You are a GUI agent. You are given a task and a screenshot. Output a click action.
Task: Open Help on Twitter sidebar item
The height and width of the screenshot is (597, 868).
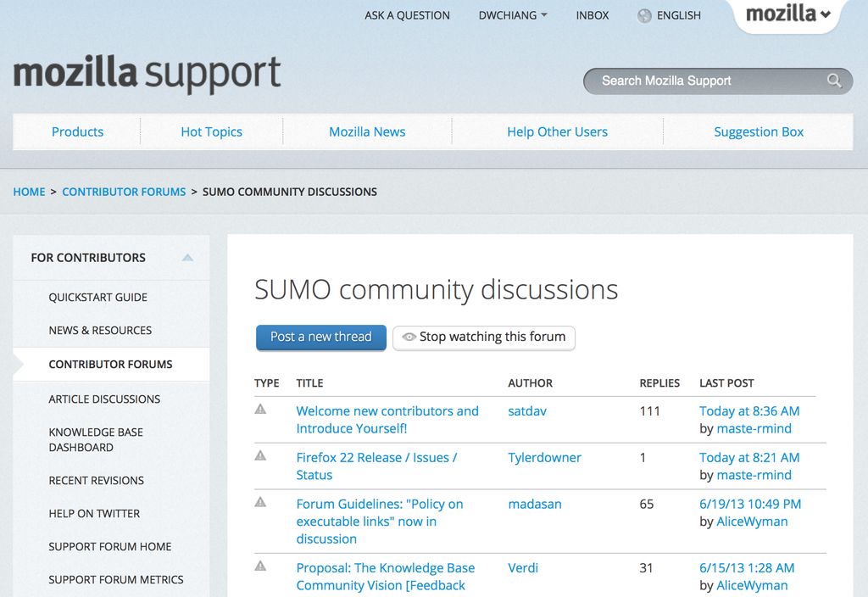tap(94, 514)
